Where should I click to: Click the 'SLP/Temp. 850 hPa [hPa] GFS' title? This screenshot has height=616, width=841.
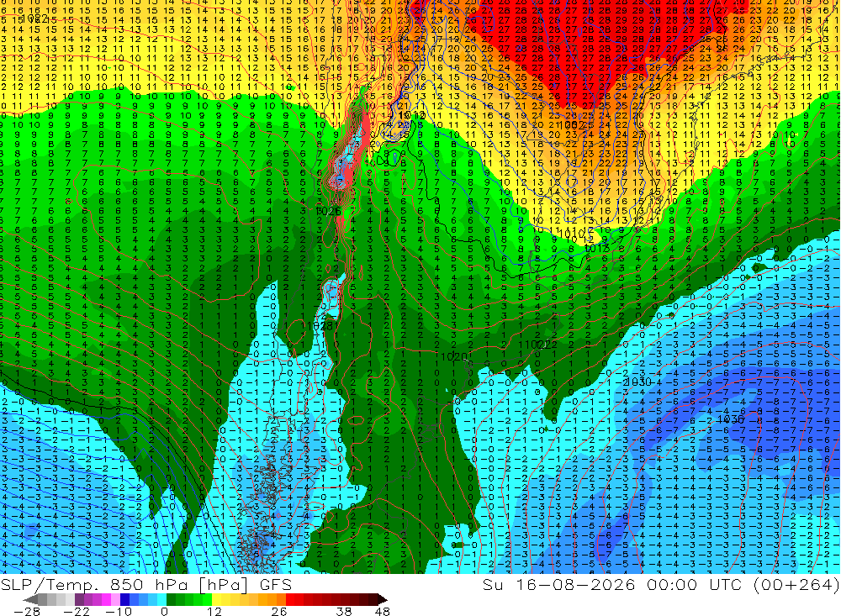(x=145, y=585)
